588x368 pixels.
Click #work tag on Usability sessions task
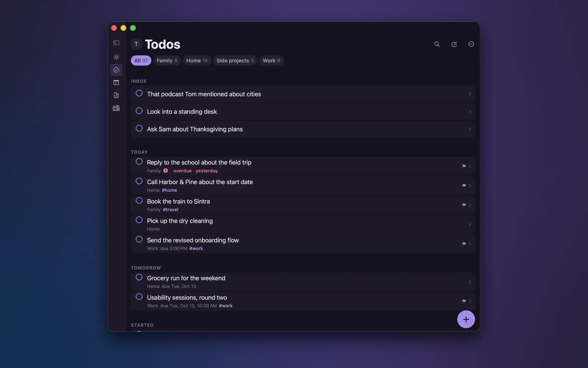click(x=226, y=306)
